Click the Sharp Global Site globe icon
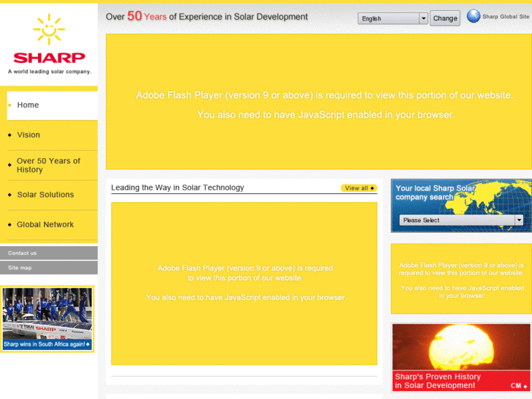 click(473, 16)
